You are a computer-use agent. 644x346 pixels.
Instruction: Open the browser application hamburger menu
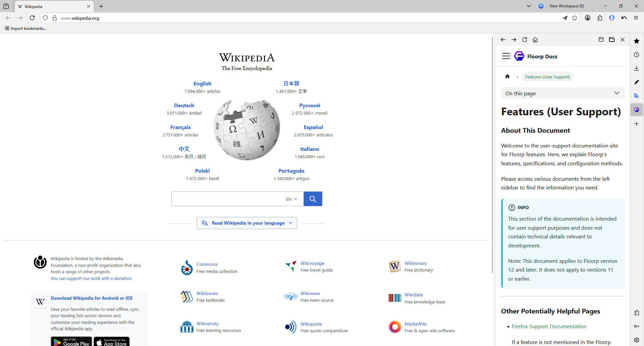(636, 18)
